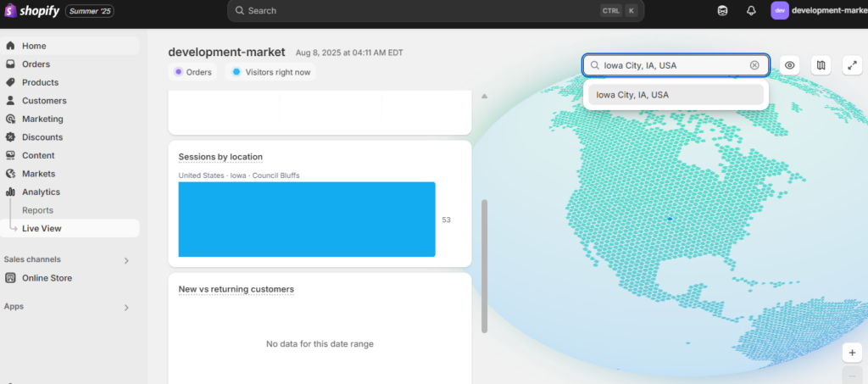
Task: Click the Analytics bar chart icon
Action: pyautogui.click(x=10, y=192)
